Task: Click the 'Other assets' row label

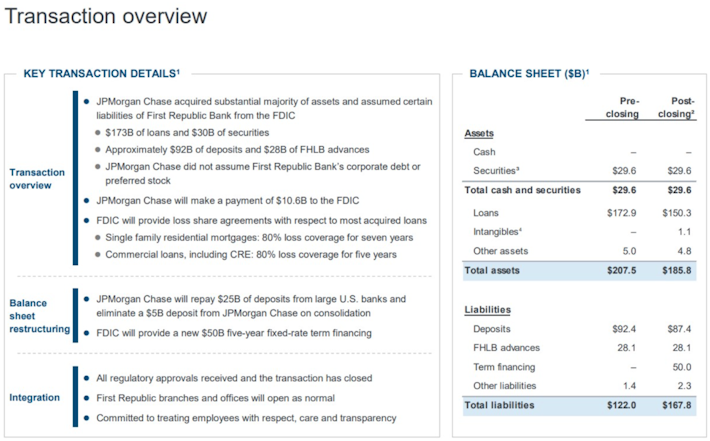Action: (500, 251)
